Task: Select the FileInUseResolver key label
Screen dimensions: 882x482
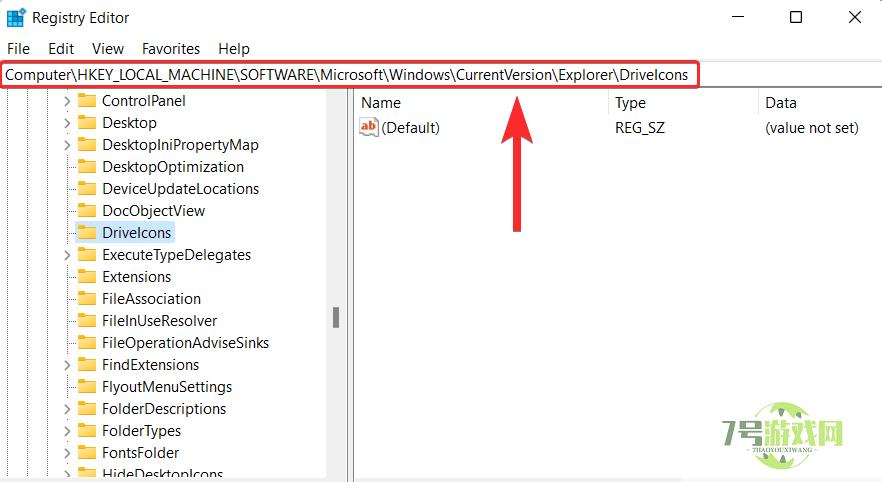Action: coord(159,321)
